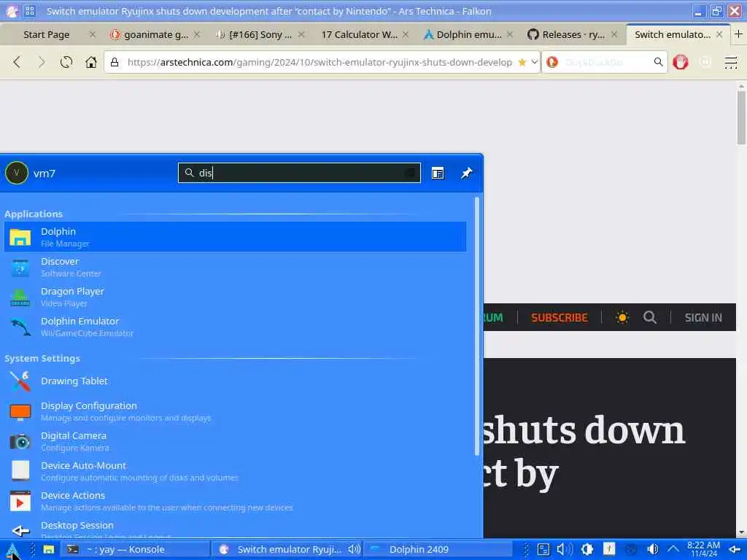Open system tray volume control
Viewport: 747px width, 560px height.
[653, 550]
